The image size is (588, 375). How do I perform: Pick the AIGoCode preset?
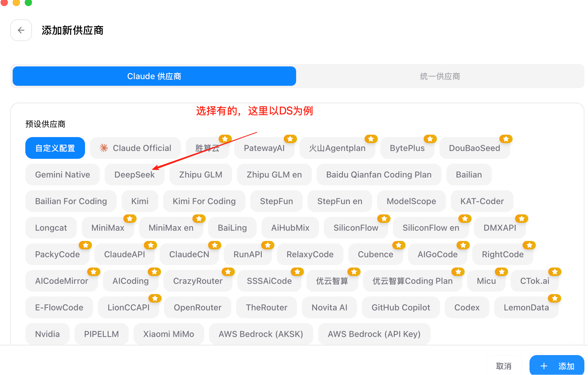(438, 254)
